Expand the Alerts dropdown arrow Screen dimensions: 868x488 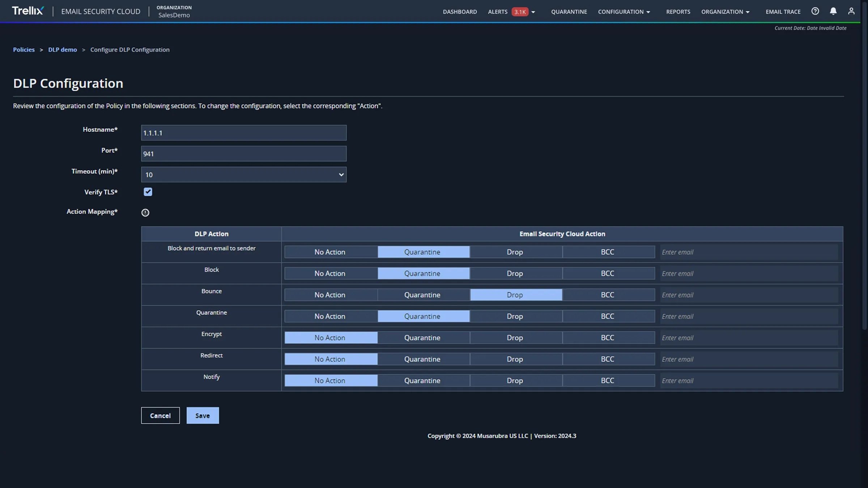pos(533,12)
